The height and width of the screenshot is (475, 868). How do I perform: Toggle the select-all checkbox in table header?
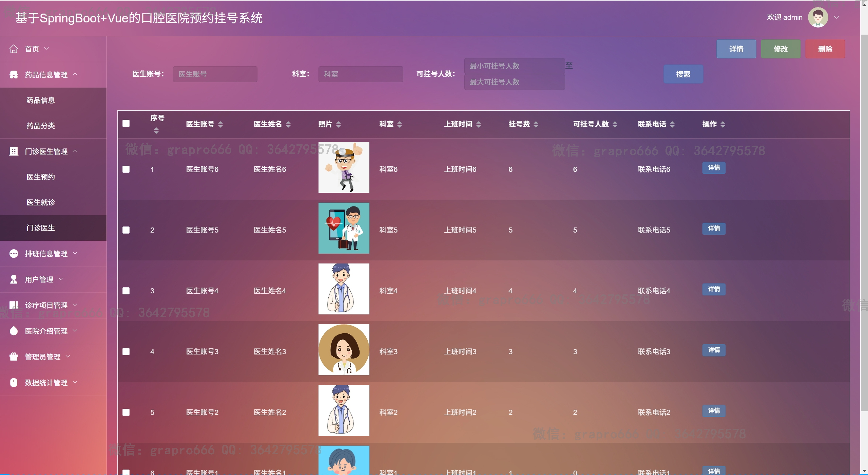coord(126,124)
